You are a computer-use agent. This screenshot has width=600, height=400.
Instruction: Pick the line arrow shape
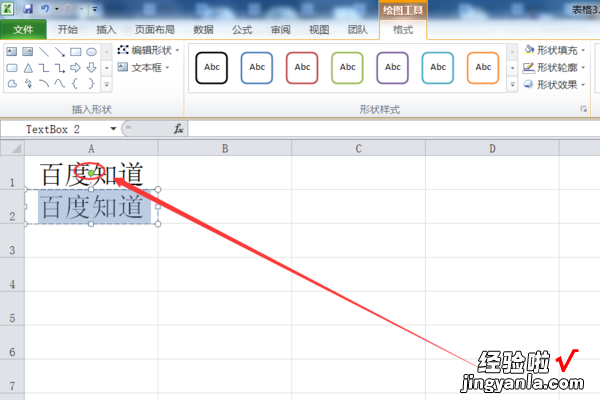coord(60,52)
